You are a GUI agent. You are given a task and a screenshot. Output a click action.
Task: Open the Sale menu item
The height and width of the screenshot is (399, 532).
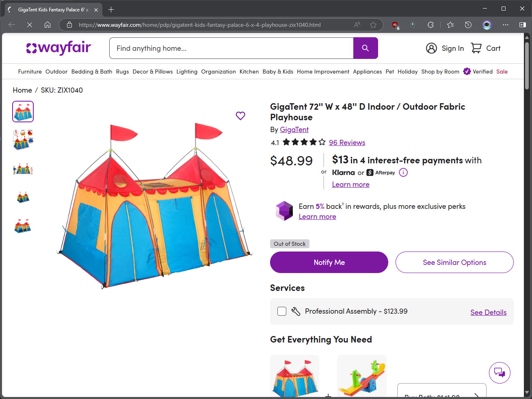[502, 72]
